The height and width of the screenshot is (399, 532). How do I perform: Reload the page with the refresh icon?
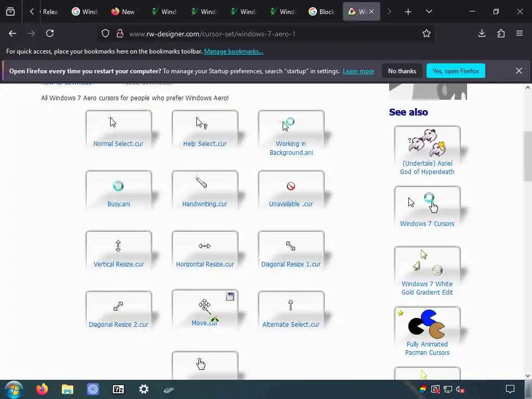point(50,33)
